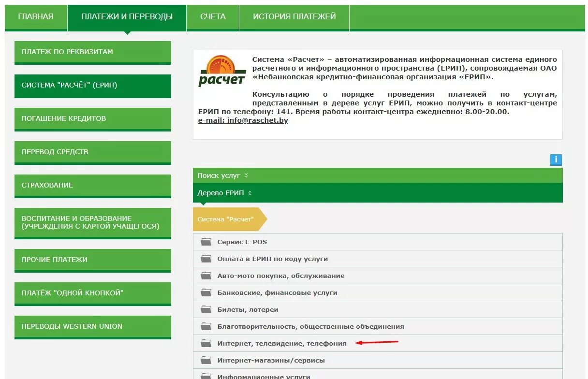Open the Интернет-магазины/сервисы folder

tap(378, 360)
